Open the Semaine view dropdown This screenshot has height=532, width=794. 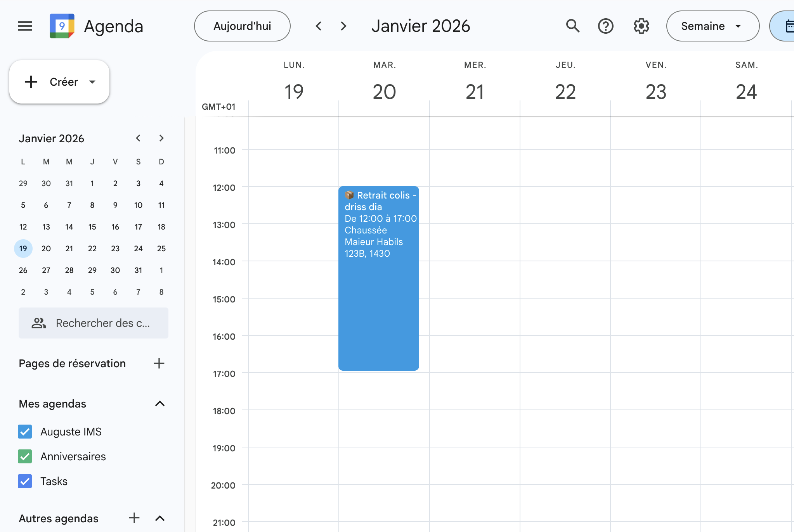click(x=712, y=26)
